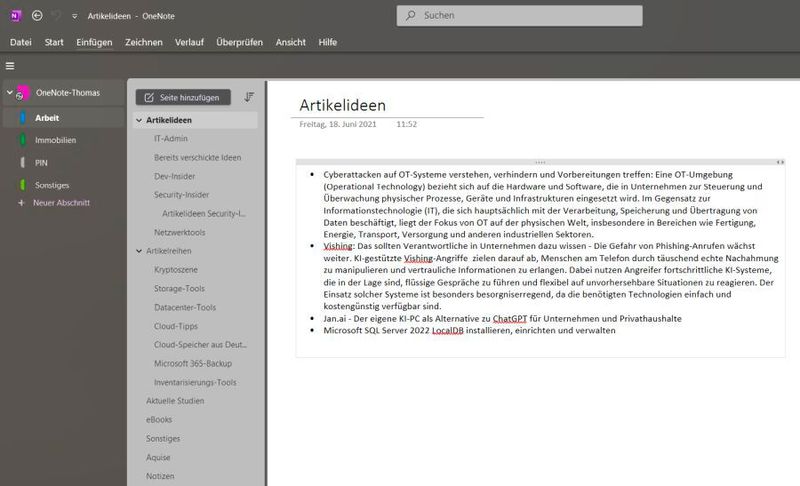800x486 pixels.
Task: Open the Hilfe ribbon tab
Action: pyautogui.click(x=328, y=42)
